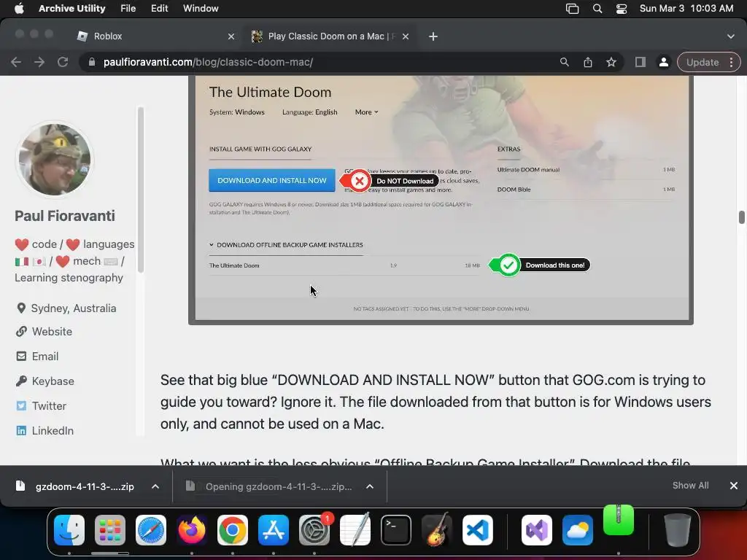Click the Opening gzdoom-4-11-3 zip download item

point(271,486)
